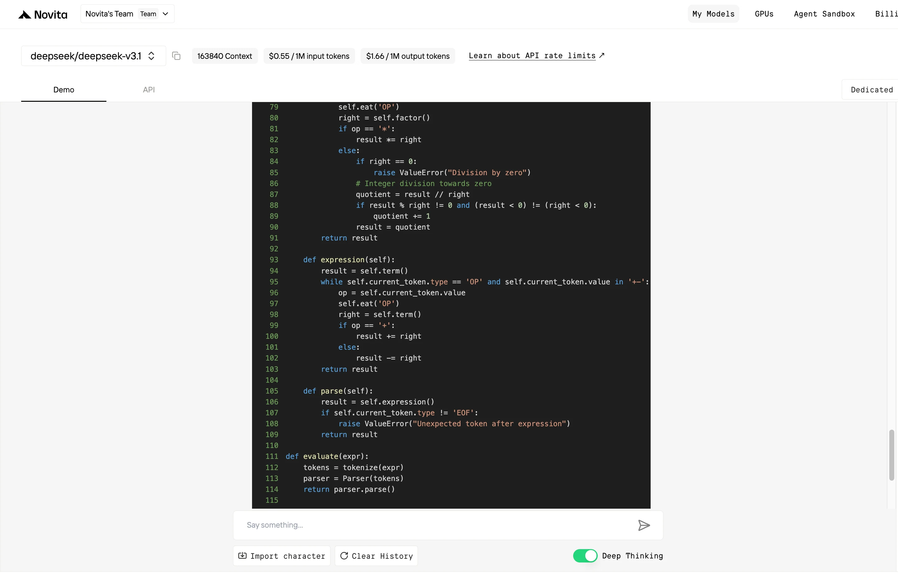Copy the model name with copy icon
898x588 pixels.
click(176, 56)
